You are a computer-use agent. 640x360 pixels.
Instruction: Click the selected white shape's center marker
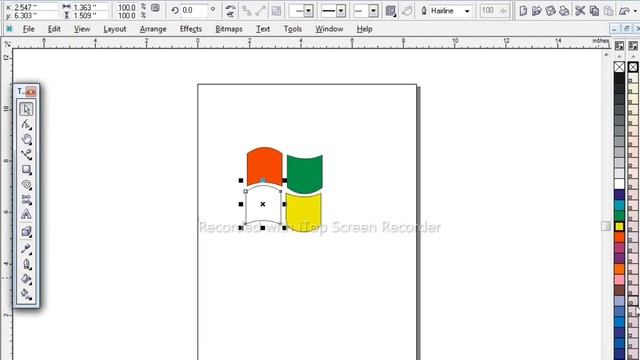263,204
